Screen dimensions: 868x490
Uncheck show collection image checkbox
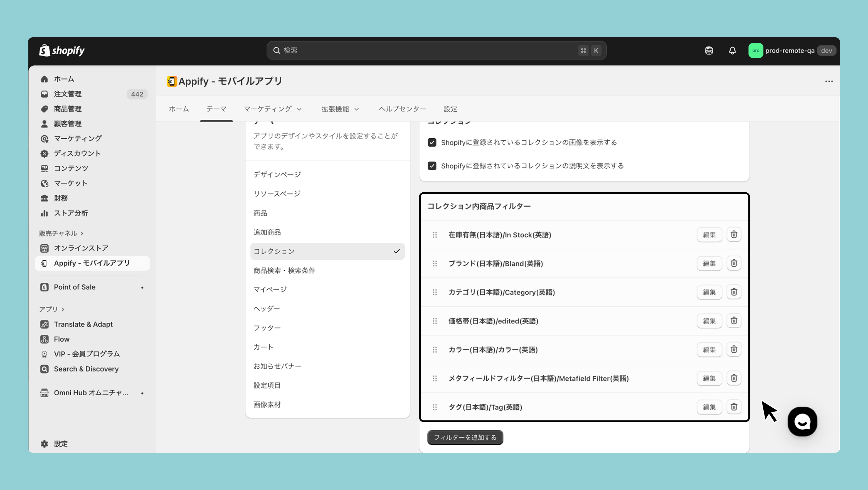(432, 142)
